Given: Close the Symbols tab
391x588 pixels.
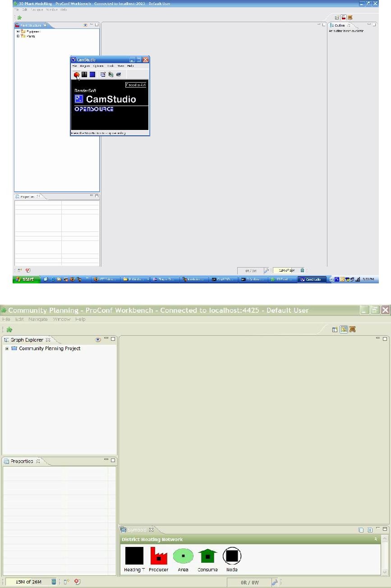Looking at the screenshot, I should click(x=152, y=530).
